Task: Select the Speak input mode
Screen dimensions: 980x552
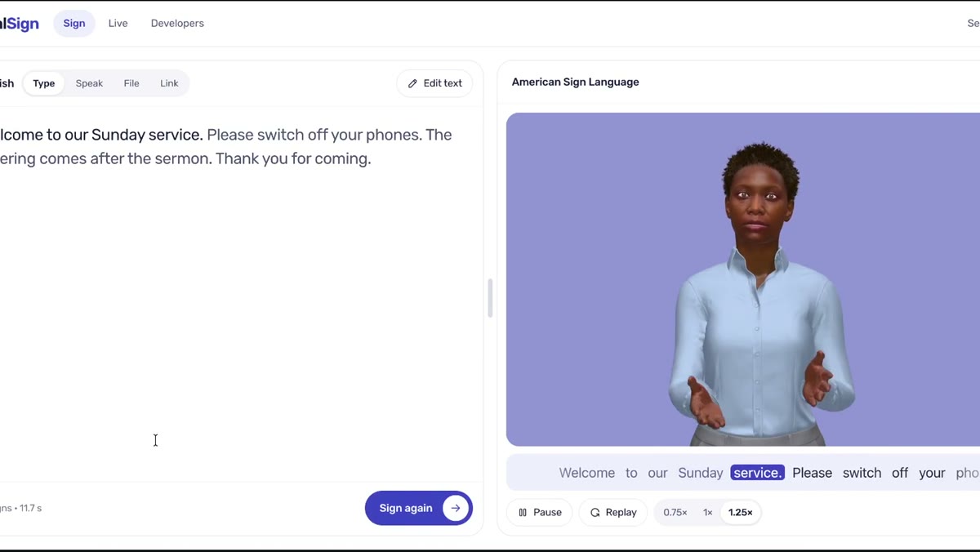Action: tap(89, 83)
